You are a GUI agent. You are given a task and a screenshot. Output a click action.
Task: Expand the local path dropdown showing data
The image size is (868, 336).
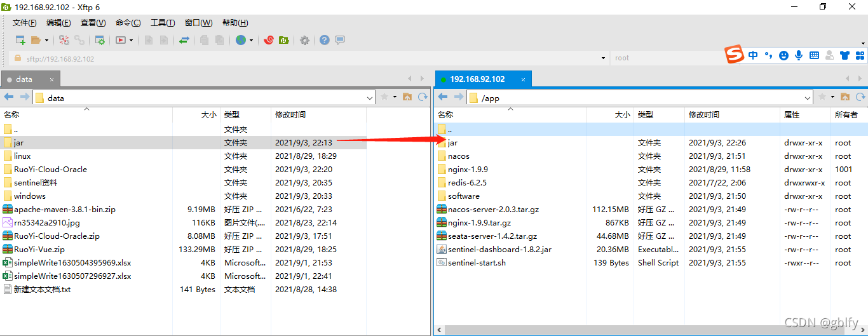coord(370,98)
